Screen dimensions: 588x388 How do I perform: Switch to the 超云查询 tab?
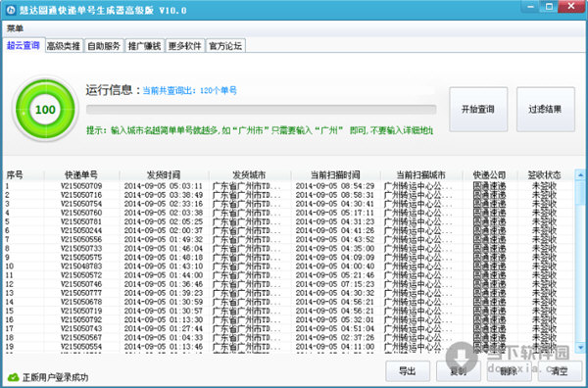click(24, 45)
